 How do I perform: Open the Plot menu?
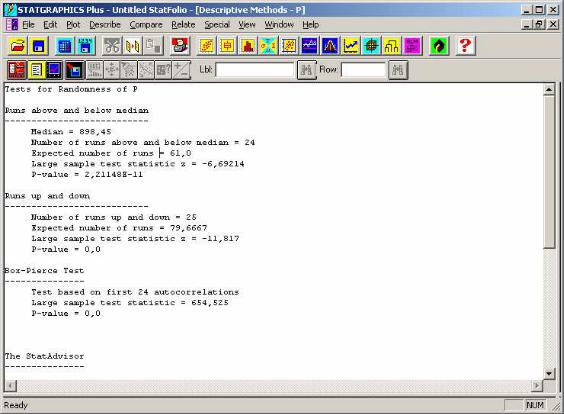pyautogui.click(x=73, y=25)
